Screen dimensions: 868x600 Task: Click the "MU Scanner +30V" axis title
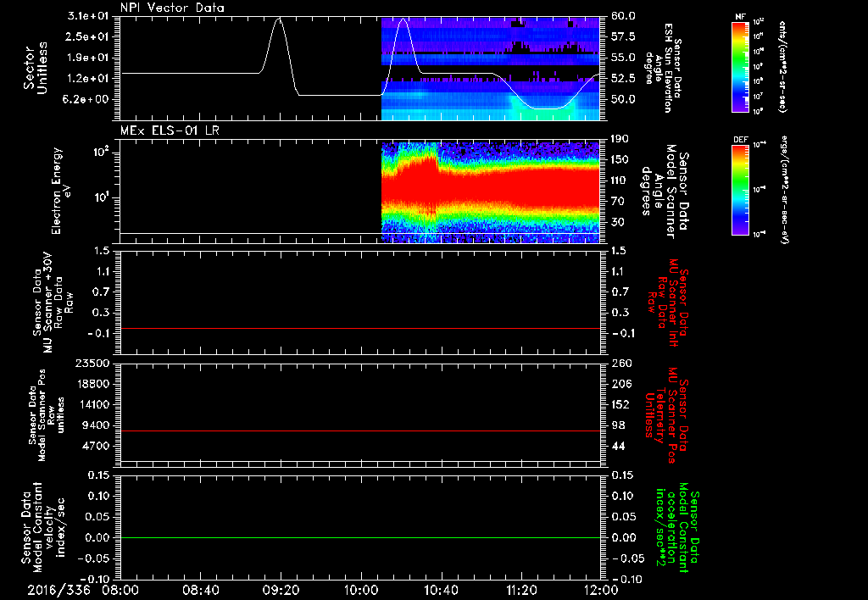pyautogui.click(x=48, y=303)
